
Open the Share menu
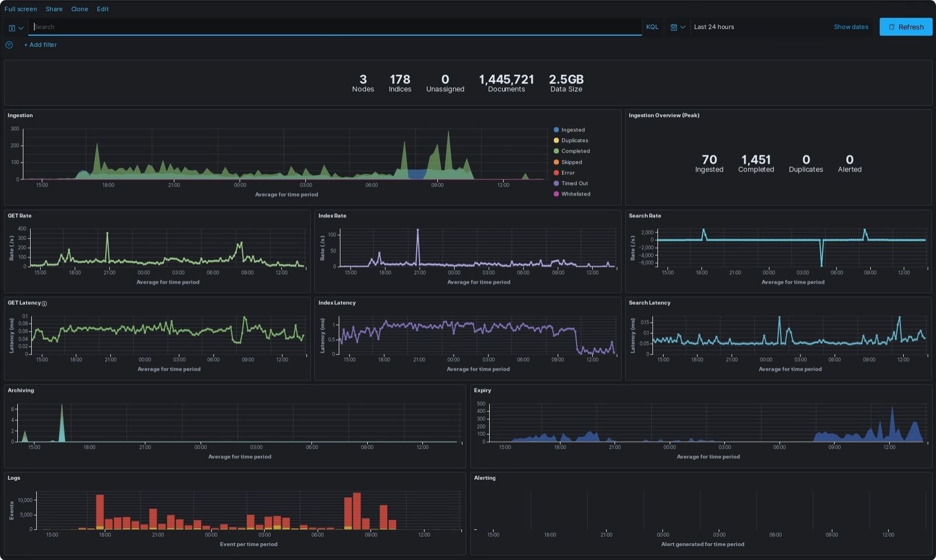point(54,9)
